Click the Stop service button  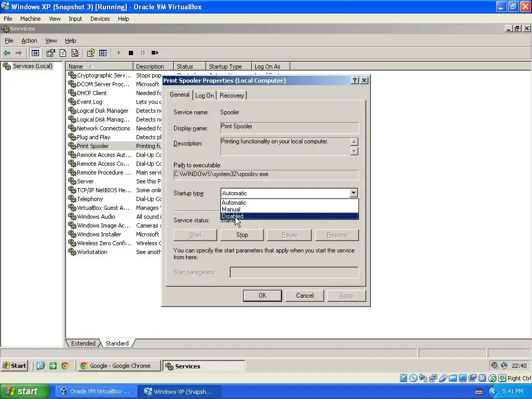[x=242, y=235]
